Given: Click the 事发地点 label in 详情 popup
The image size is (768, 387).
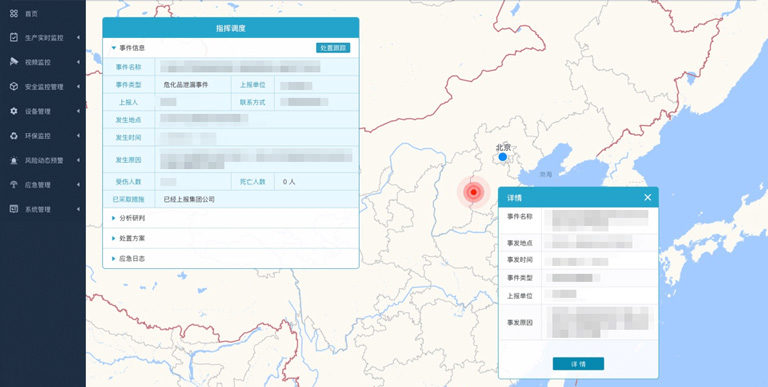Looking at the screenshot, I should (x=520, y=243).
